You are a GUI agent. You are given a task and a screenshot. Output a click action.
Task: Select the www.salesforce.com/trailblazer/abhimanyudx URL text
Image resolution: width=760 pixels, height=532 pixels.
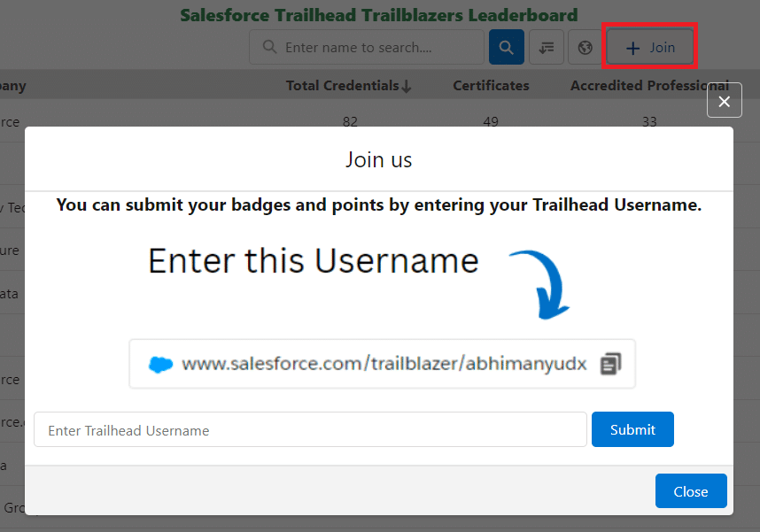[x=384, y=364]
